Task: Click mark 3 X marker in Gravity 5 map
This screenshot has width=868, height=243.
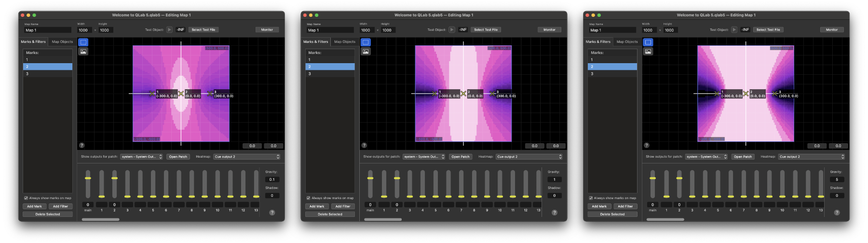Action: click(x=774, y=94)
